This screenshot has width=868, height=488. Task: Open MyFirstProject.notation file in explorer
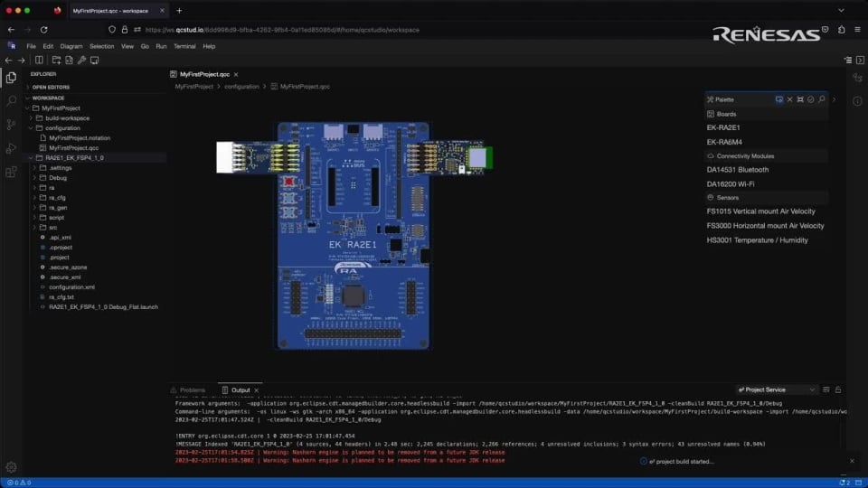point(80,138)
